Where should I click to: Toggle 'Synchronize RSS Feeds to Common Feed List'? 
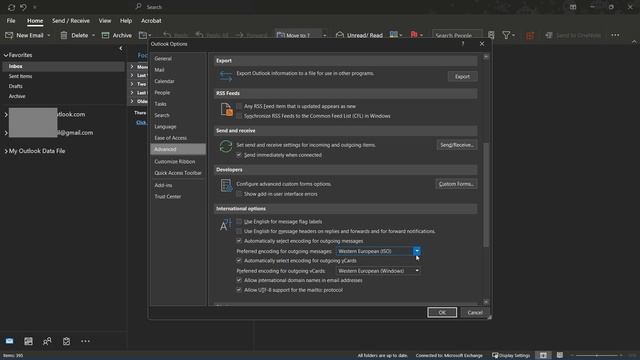[x=239, y=116]
